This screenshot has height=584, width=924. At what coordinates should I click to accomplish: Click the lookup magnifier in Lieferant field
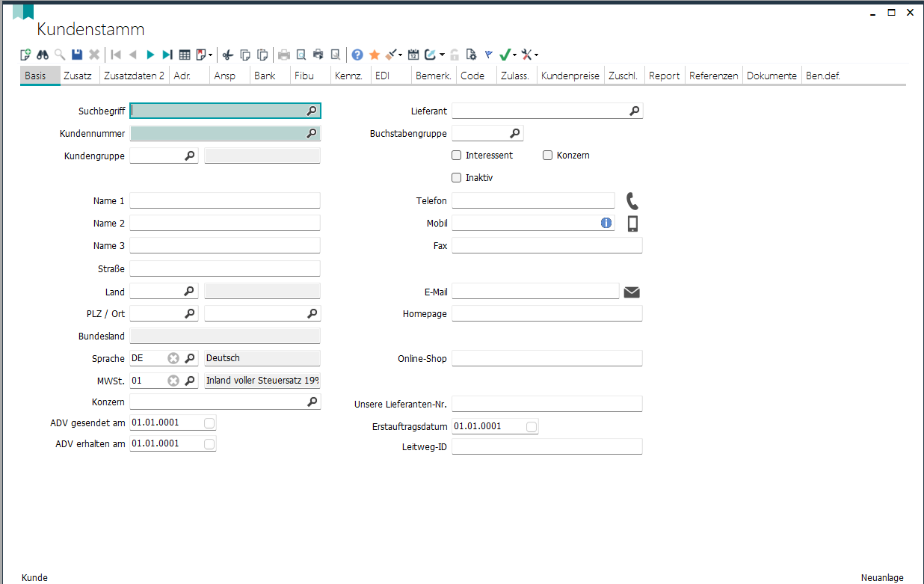pos(634,111)
